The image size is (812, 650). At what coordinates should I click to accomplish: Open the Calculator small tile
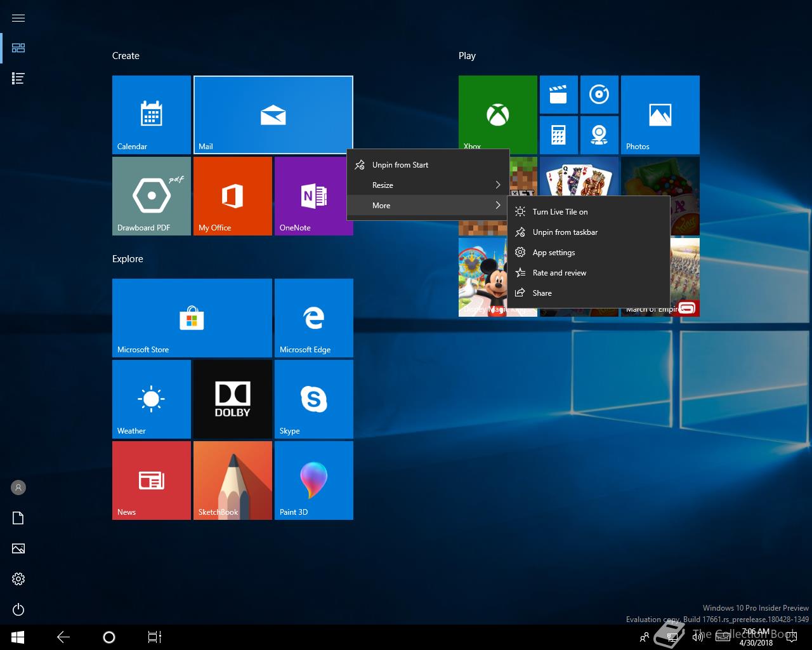pyautogui.click(x=559, y=135)
